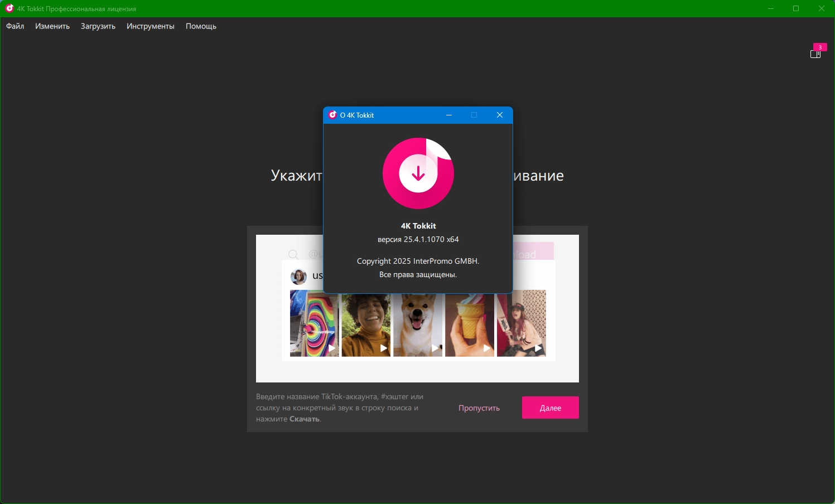This screenshot has height=504, width=835.
Task: Click the bold 4K Tokkit name in dialog
Action: click(418, 226)
